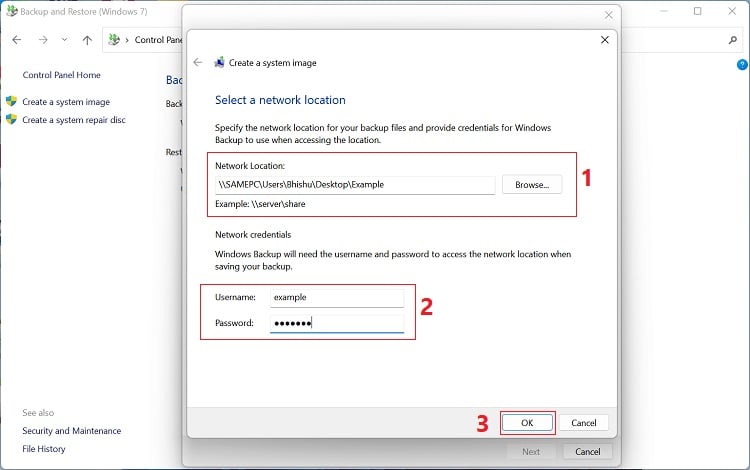Click shield icon beside Create a system image
The width and height of the screenshot is (750, 470).
point(11,101)
